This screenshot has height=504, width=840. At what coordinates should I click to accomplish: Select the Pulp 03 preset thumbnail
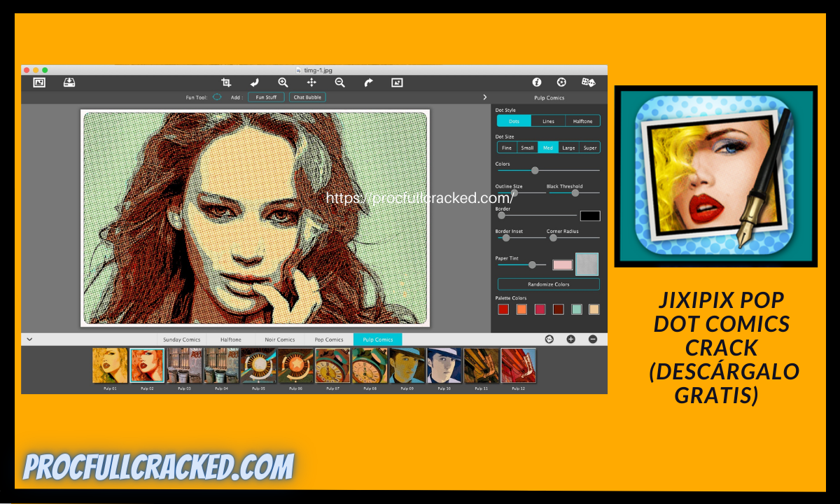click(x=184, y=365)
